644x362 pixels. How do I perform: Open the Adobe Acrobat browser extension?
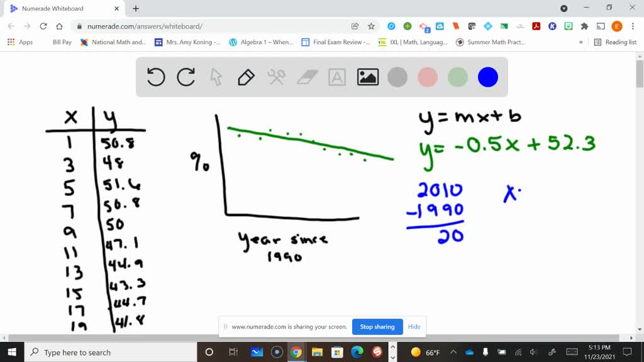tap(536, 26)
